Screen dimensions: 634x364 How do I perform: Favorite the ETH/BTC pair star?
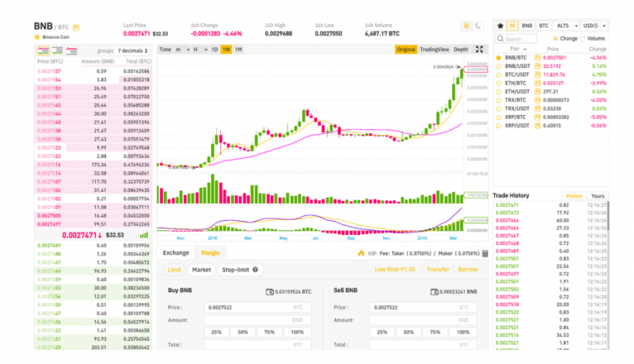pyautogui.click(x=499, y=82)
